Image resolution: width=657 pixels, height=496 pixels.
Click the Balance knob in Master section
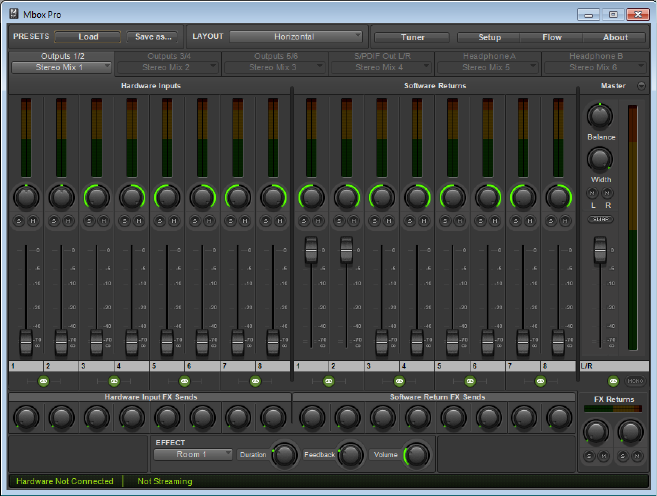(x=600, y=116)
